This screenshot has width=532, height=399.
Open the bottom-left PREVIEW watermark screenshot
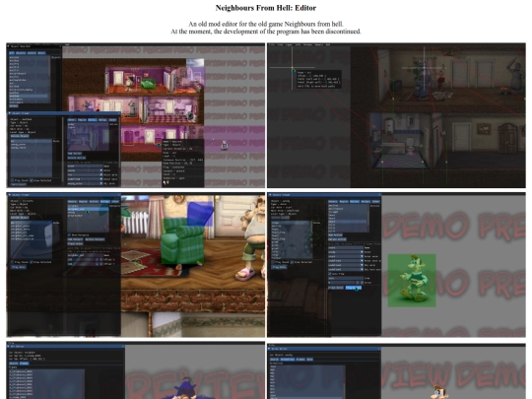tap(136, 370)
